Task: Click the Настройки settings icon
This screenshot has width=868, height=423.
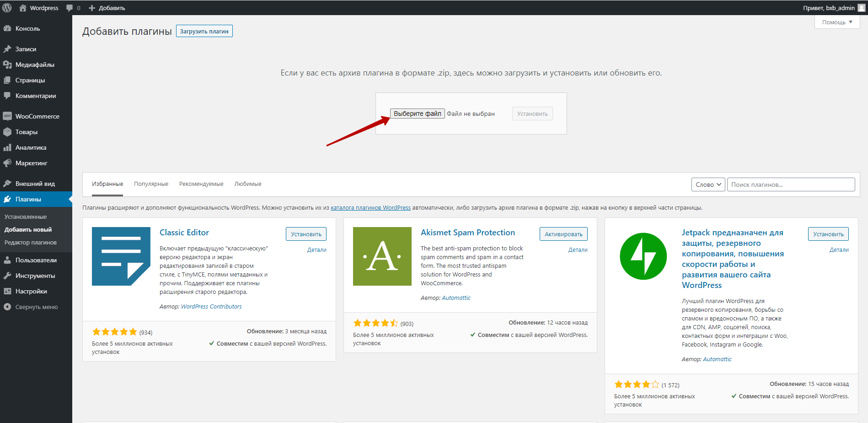Action: click(7, 291)
